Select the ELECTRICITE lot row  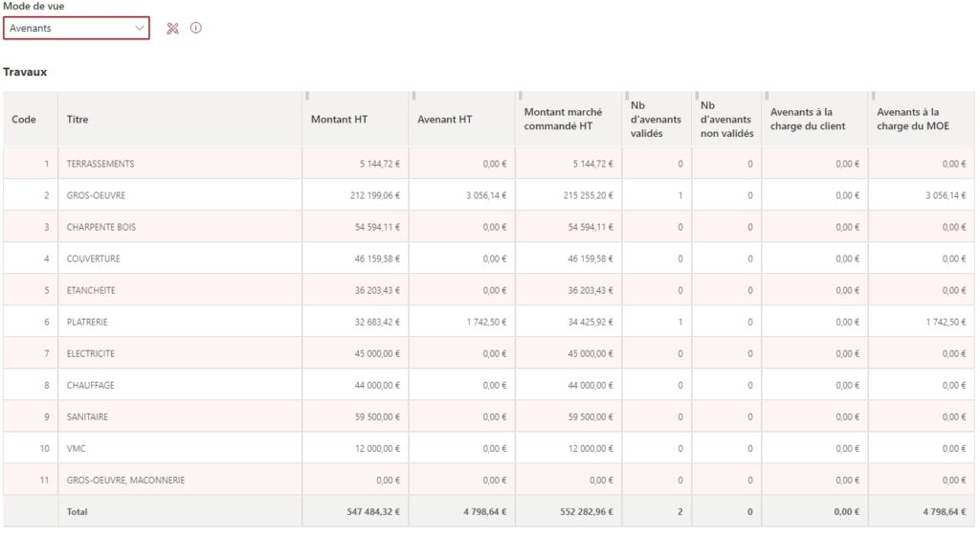pos(489,353)
